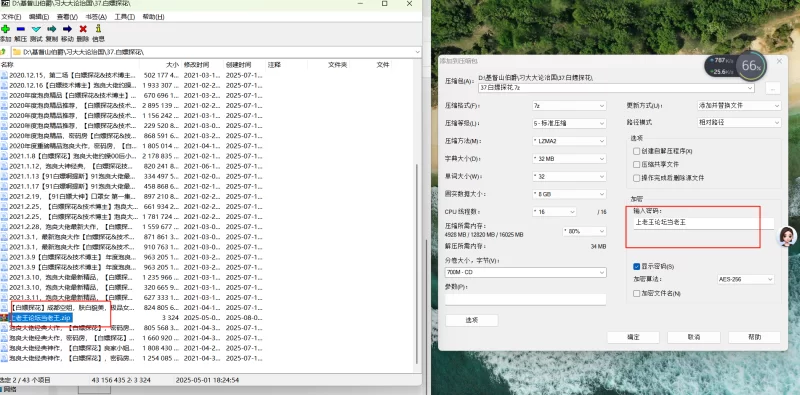Open the 文件(F) menu
800x395 pixels.
11,17
